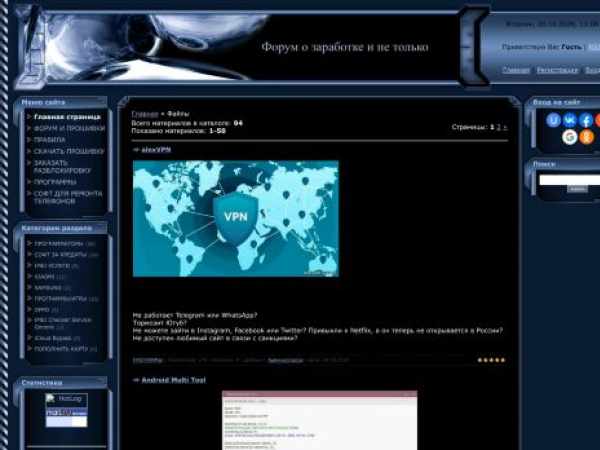Log in with the uID icon
Screen dimensions: 600x450
(x=553, y=120)
